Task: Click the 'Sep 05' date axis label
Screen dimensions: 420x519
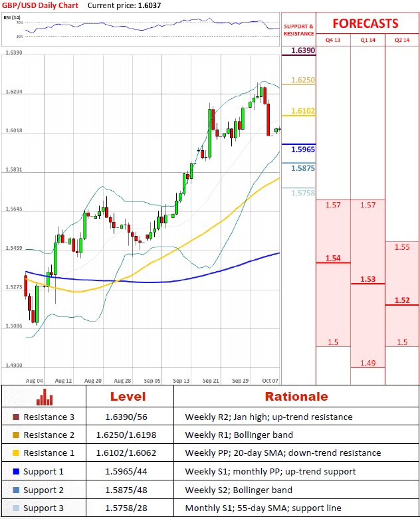Action: click(x=152, y=381)
